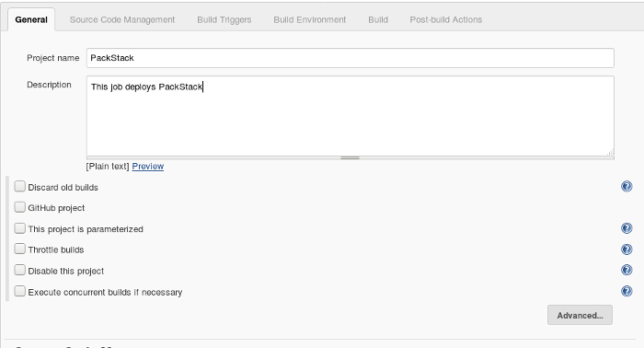The height and width of the screenshot is (348, 644).
Task: Open help for Disable this project
Action: point(627,270)
